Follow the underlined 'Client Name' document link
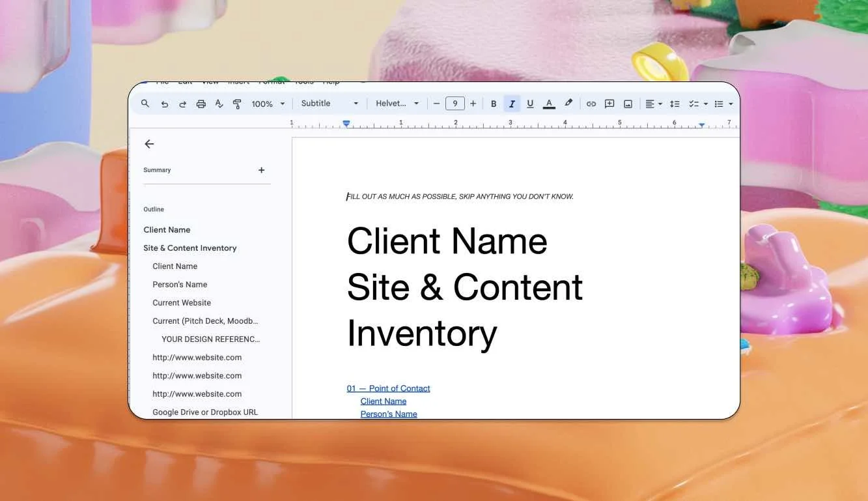 [x=384, y=401]
